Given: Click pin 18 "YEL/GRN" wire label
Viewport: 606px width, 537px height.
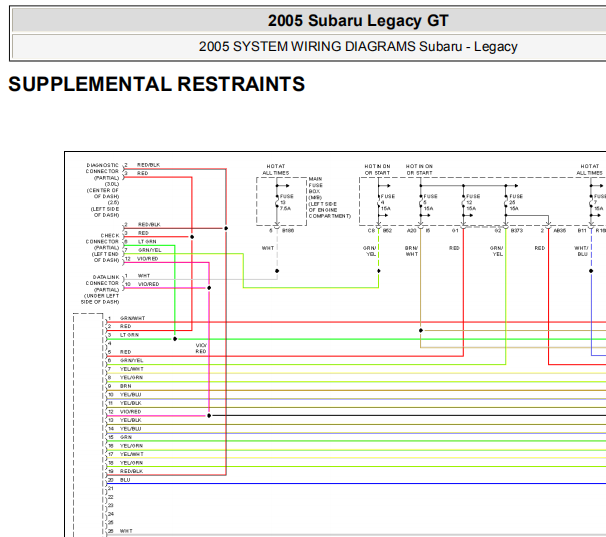Looking at the screenshot, I should click(x=131, y=463).
